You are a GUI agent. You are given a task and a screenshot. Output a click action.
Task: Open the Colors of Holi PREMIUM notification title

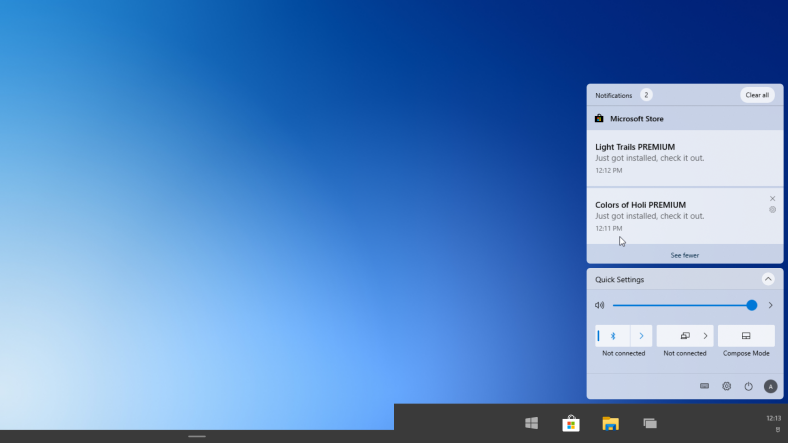[640, 205]
